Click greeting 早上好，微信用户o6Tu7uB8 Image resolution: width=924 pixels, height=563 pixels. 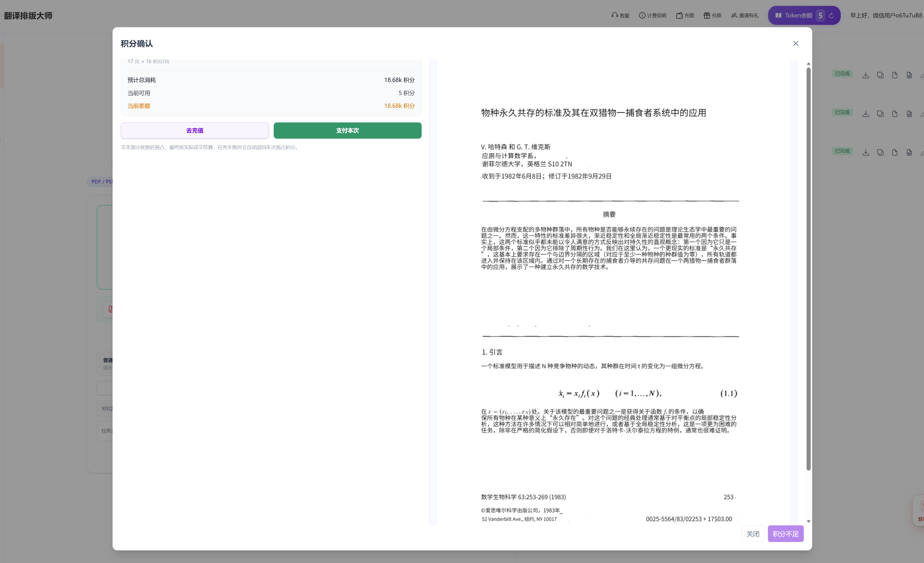[886, 15]
